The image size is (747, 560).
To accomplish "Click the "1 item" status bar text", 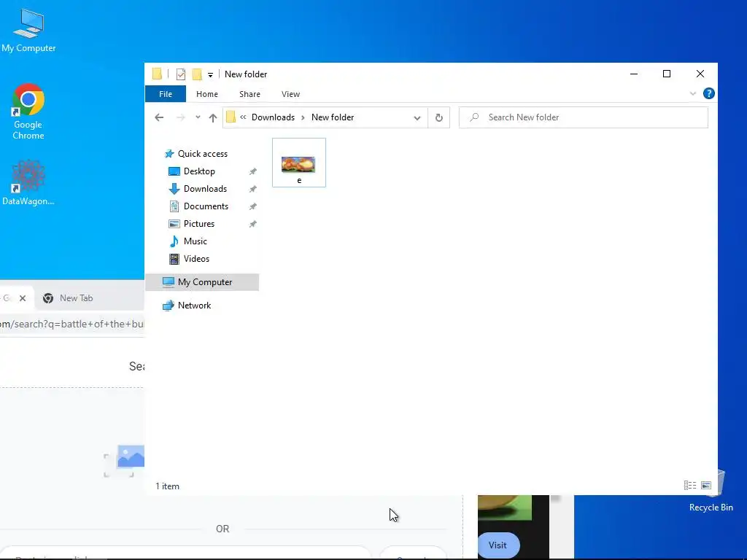I will tap(167, 486).
